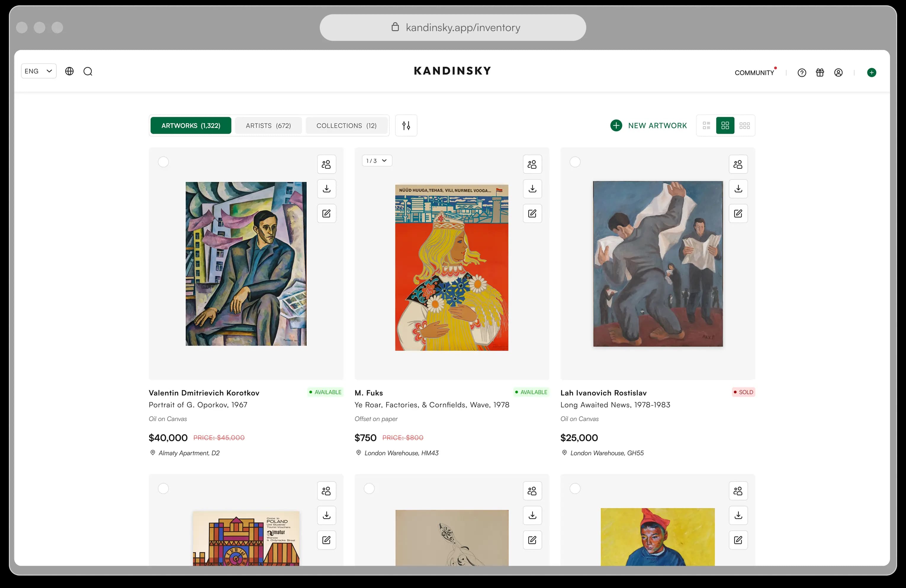Edit the Korotkov portrait artwork
906x588 pixels.
(327, 213)
